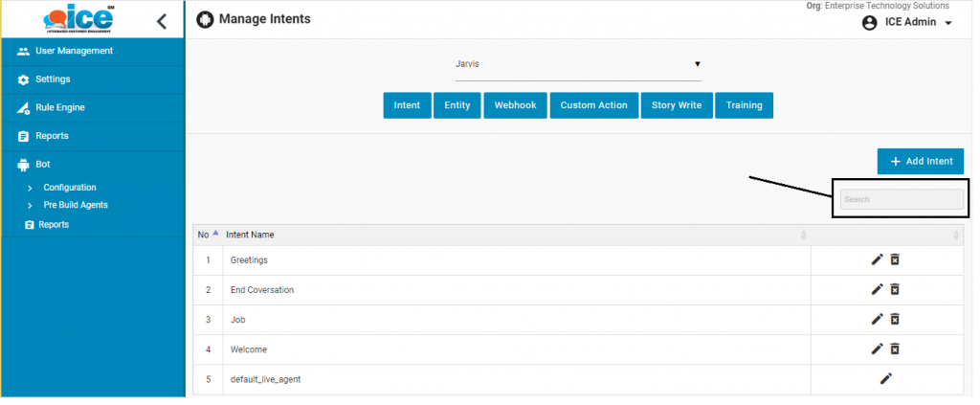The height and width of the screenshot is (405, 980).
Task: Expand the Pre Build Agents submenu
Action: pos(75,205)
